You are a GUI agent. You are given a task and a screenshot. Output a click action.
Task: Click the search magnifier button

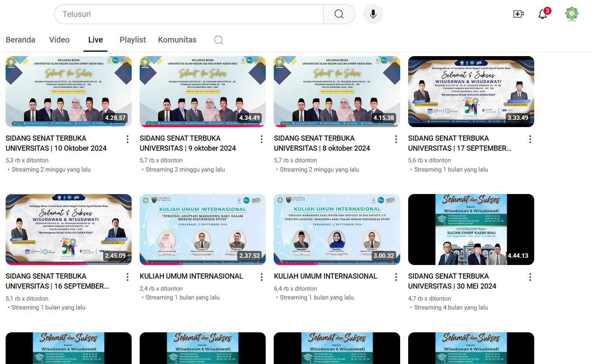(x=339, y=14)
